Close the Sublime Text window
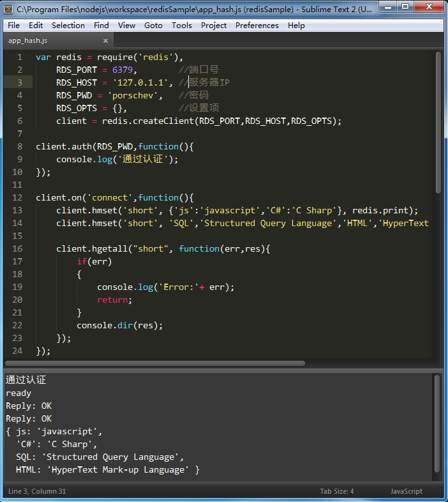 click(429, 8)
